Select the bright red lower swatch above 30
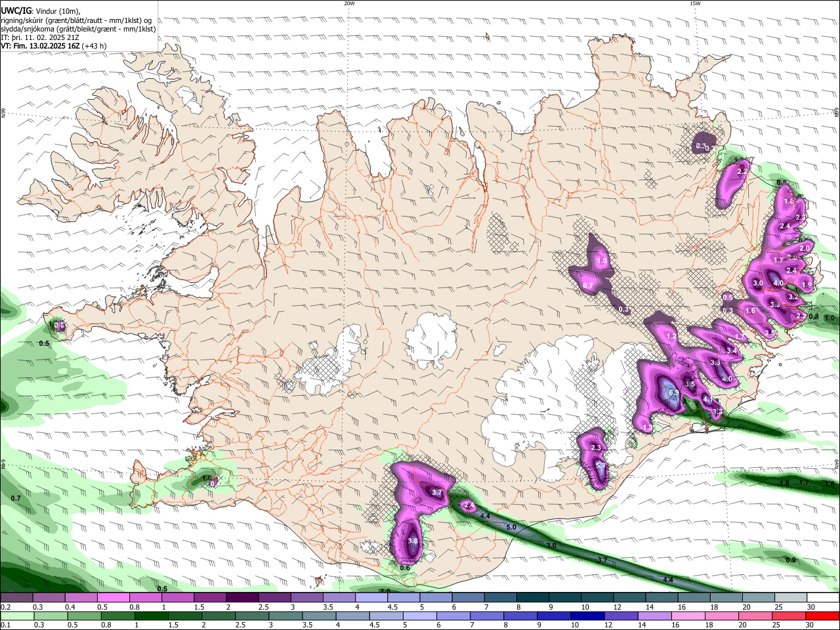The width and height of the screenshot is (840, 630). [x=822, y=616]
